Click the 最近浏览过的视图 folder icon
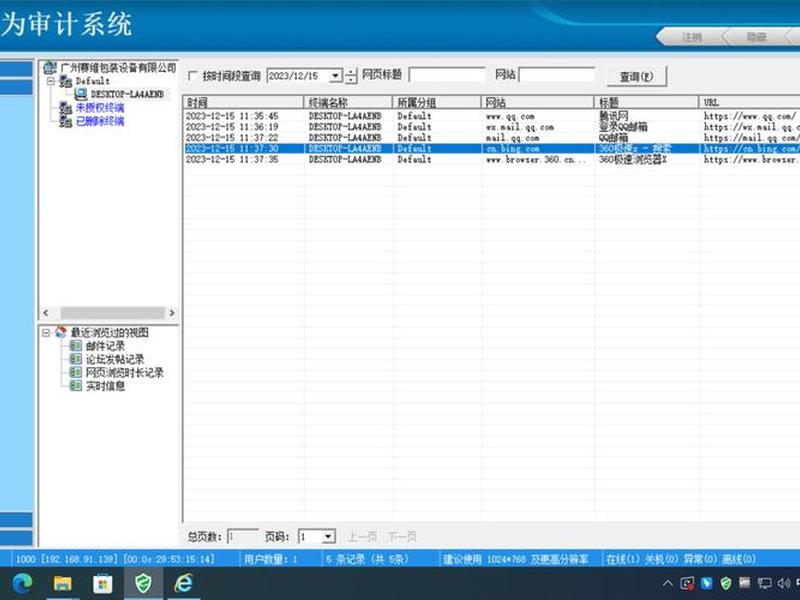Viewport: 800px width, 600px height. point(61,333)
